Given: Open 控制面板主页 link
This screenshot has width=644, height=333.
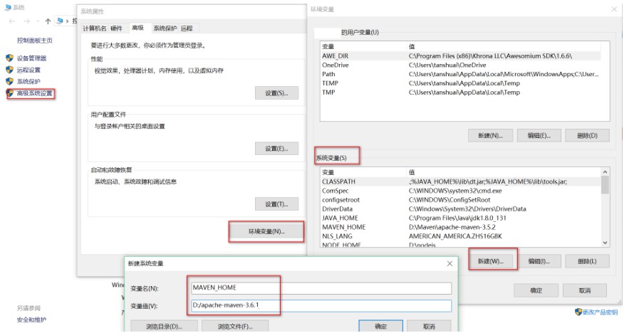Looking at the screenshot, I should tap(35, 40).
